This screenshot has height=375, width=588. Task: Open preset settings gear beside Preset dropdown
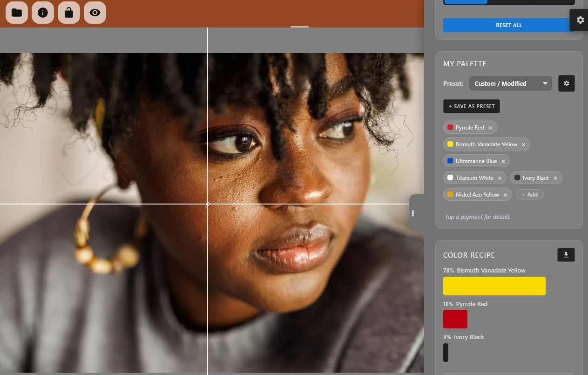click(x=566, y=83)
